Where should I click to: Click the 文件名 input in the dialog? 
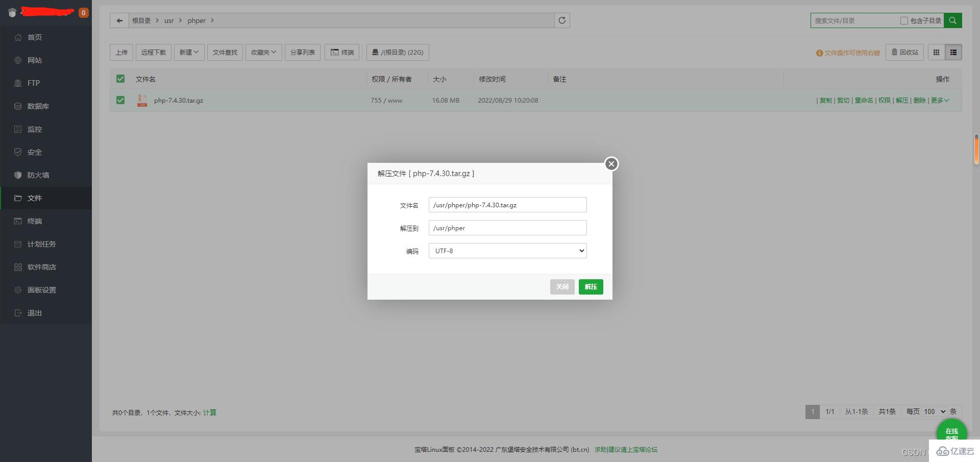(x=508, y=205)
